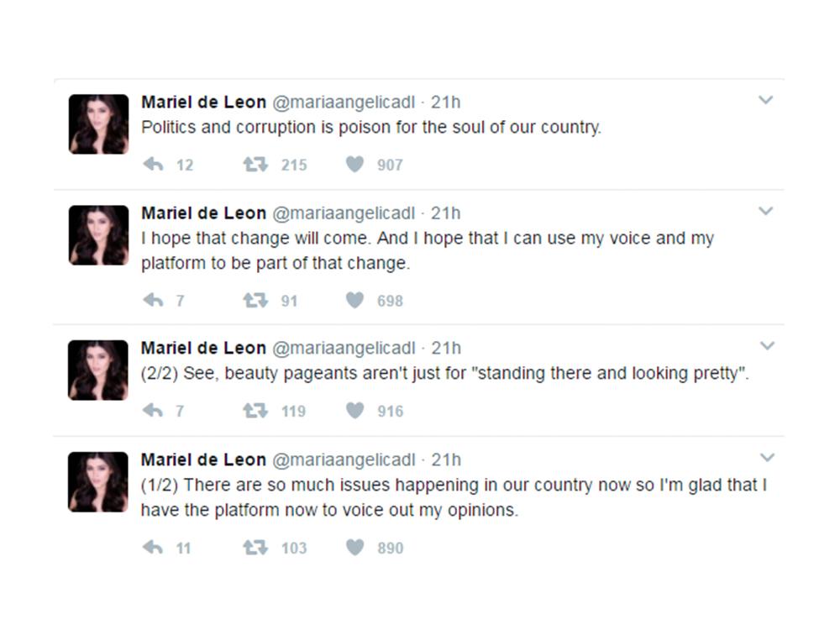Image resolution: width=840 pixels, height=630 pixels.
Task: Retweet the '(2/2) See, beauty pageants' tweet
Action: point(255,411)
